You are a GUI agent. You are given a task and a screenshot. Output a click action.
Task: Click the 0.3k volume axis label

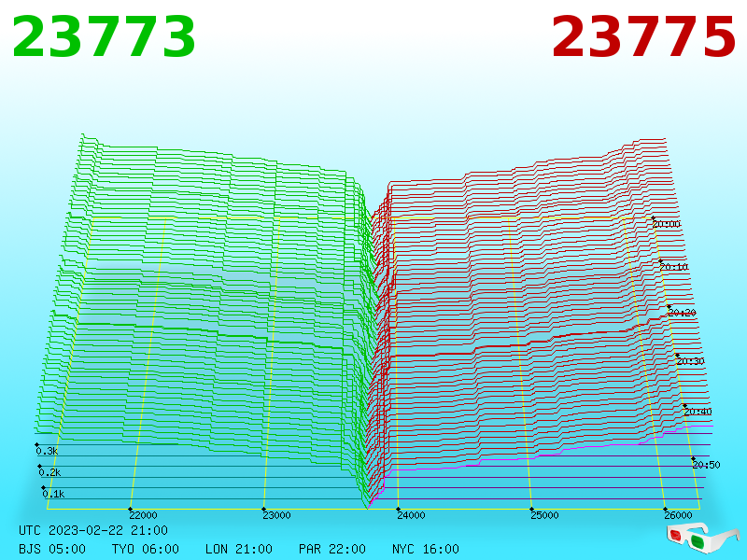point(47,451)
